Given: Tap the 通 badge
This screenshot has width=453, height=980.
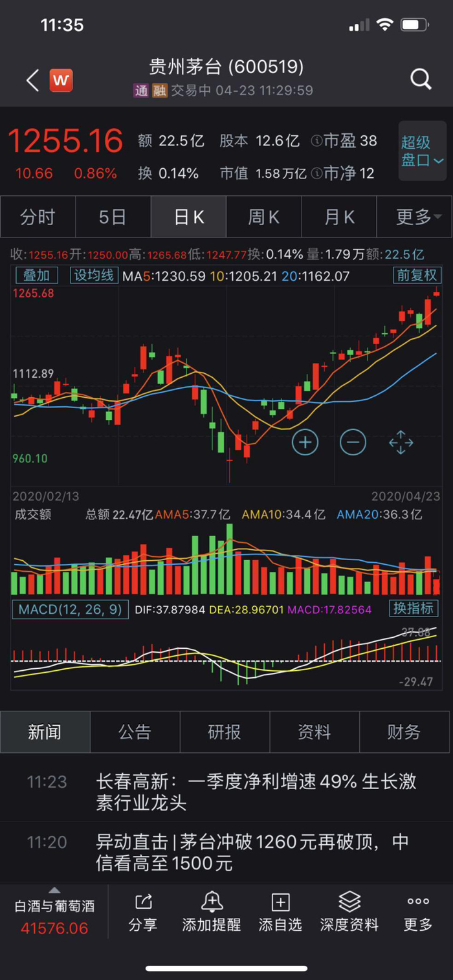Looking at the screenshot, I should (141, 91).
